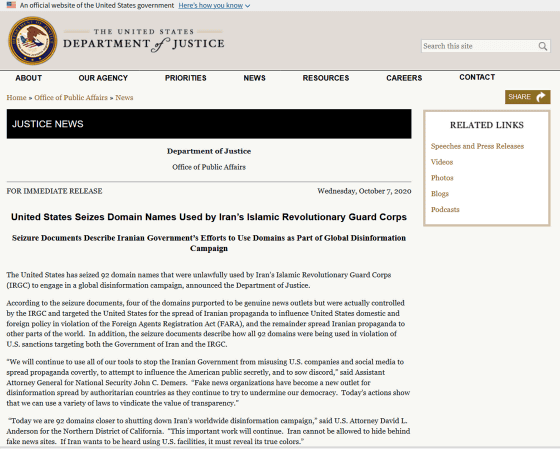
Task: Open Office of Public Affairs breadcrumb
Action: tap(71, 98)
